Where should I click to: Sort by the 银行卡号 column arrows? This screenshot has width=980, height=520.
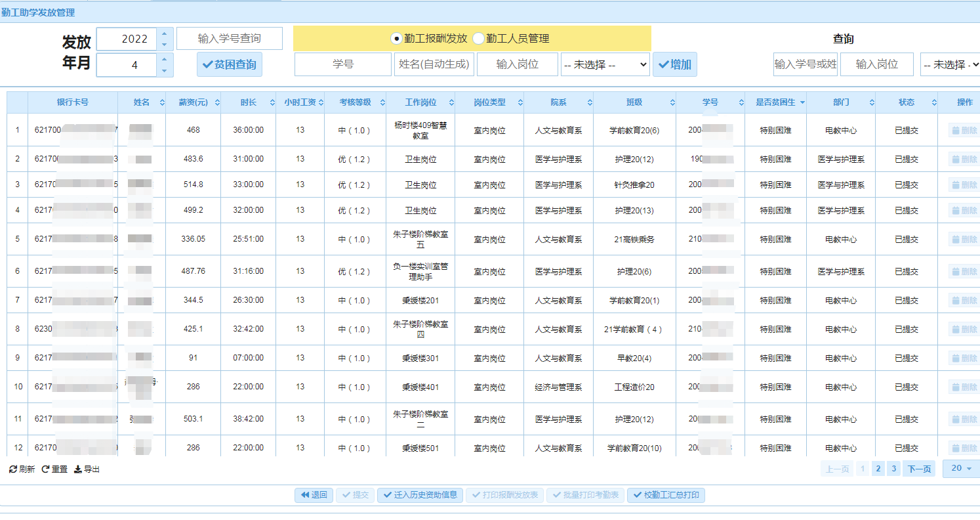click(112, 102)
